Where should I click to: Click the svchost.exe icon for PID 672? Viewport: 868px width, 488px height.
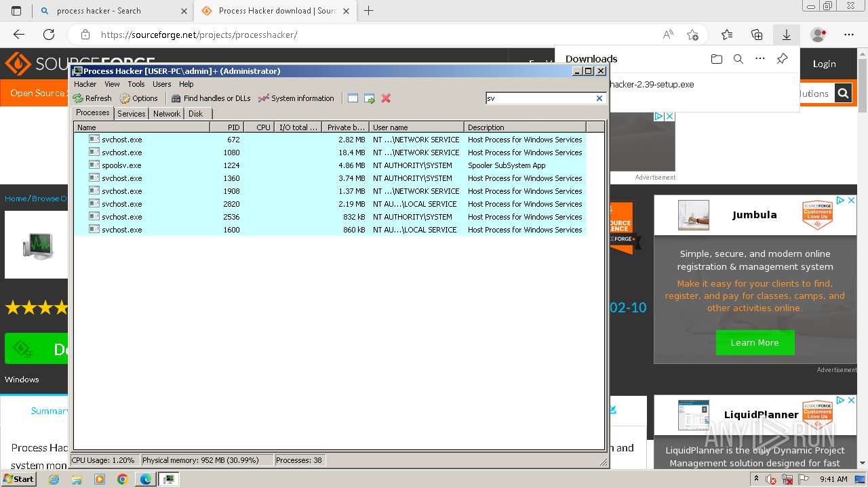click(x=94, y=140)
